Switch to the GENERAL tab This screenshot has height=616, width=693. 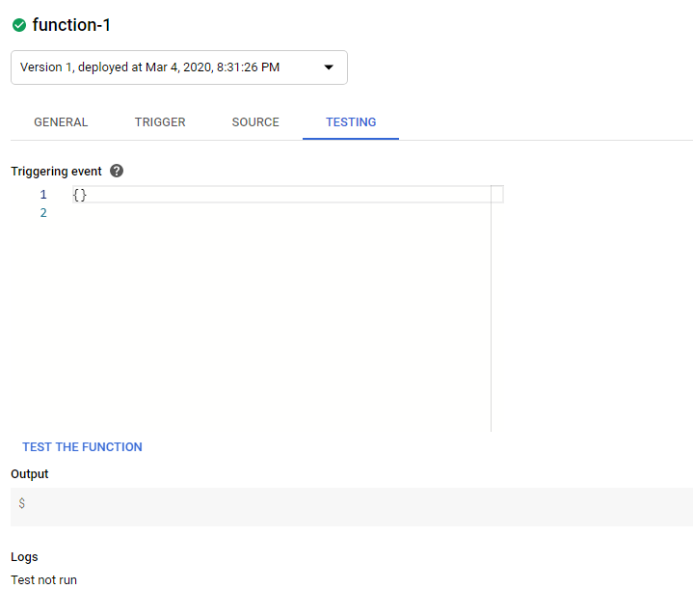click(61, 122)
